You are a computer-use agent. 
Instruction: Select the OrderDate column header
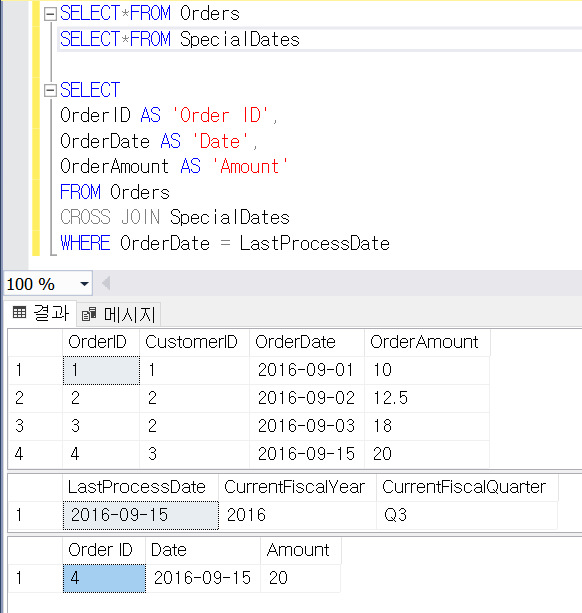click(x=307, y=342)
